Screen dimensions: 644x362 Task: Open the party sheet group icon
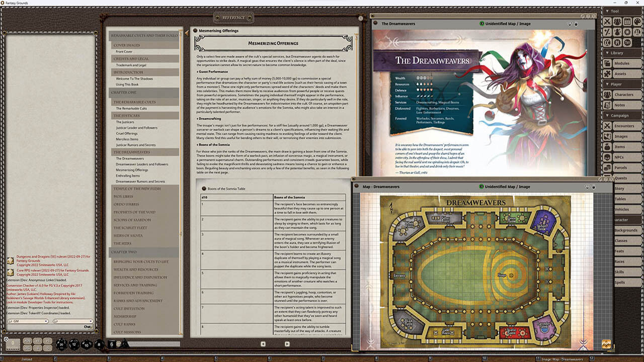click(617, 21)
